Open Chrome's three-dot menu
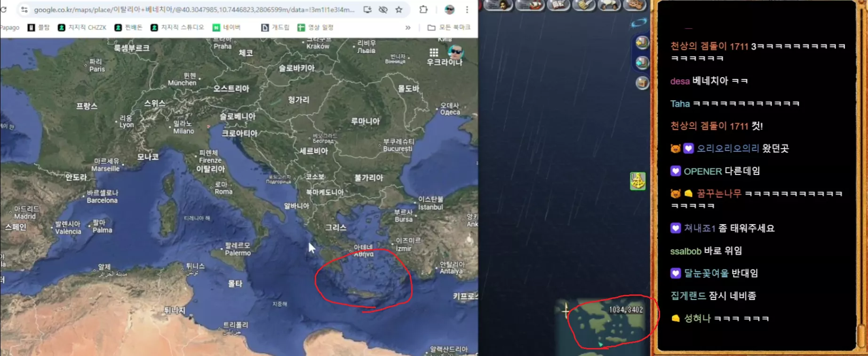 tap(467, 9)
